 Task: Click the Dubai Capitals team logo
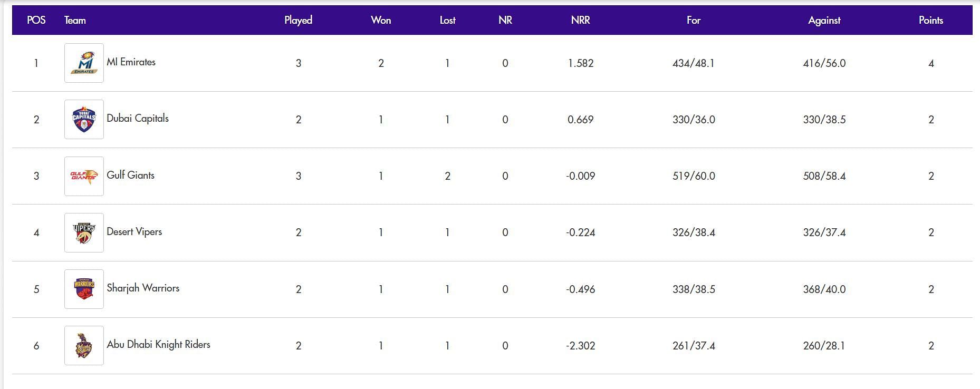(84, 119)
